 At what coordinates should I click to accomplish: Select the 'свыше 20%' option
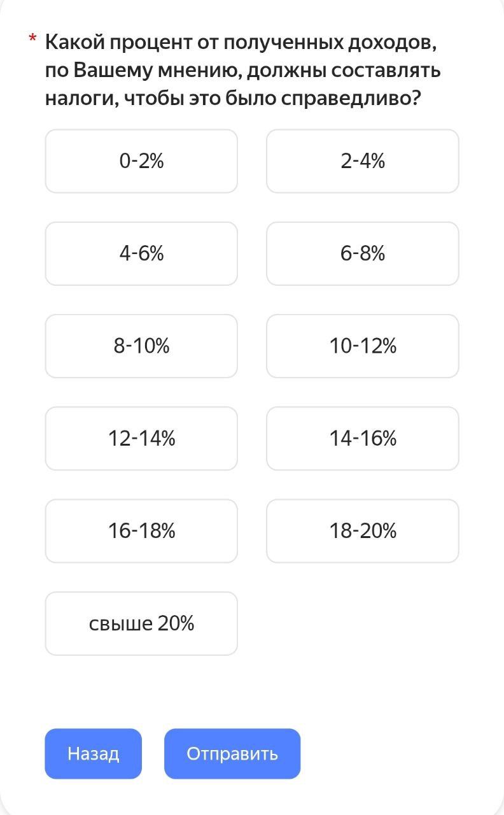coord(141,623)
